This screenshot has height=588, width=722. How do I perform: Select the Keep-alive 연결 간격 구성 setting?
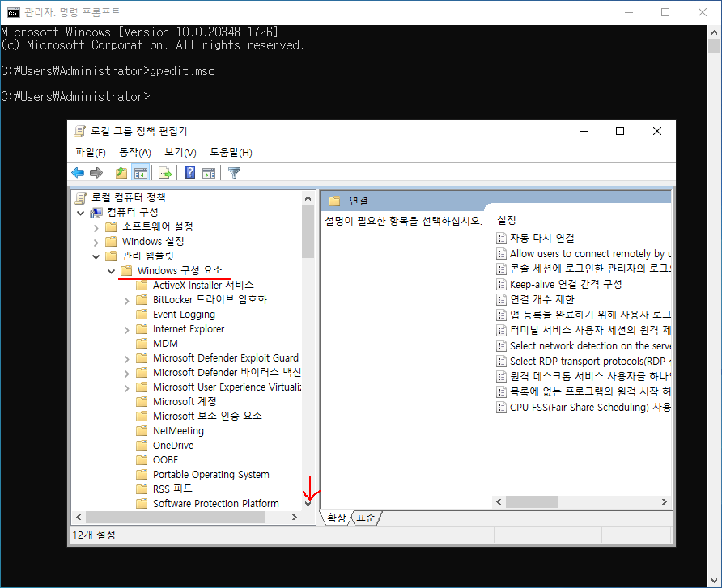(x=566, y=285)
